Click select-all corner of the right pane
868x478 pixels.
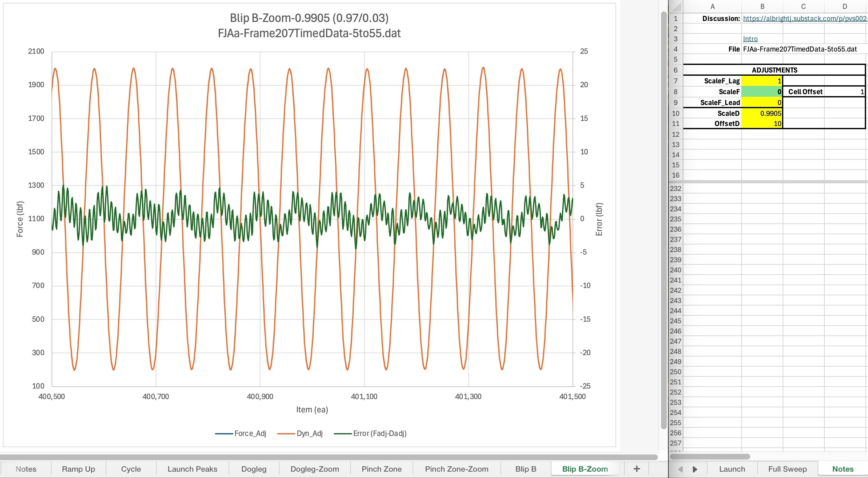pyautogui.click(x=676, y=6)
